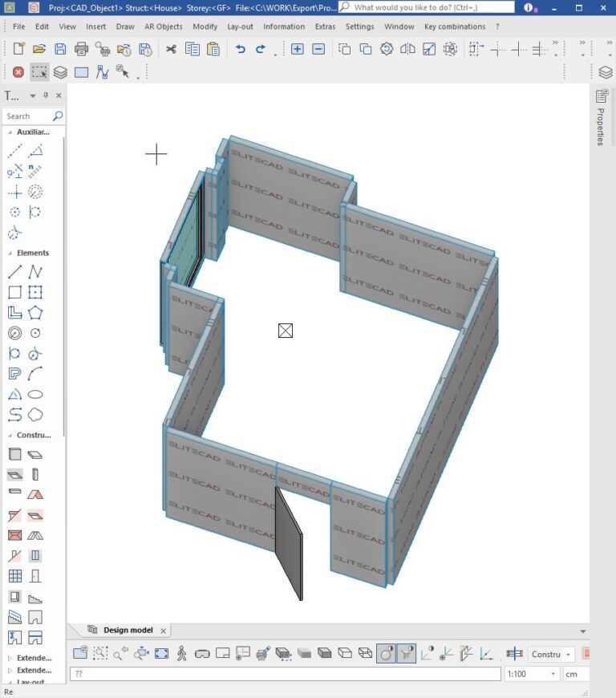The height and width of the screenshot is (698, 616).
Task: Close the tool panel
Action: (59, 95)
